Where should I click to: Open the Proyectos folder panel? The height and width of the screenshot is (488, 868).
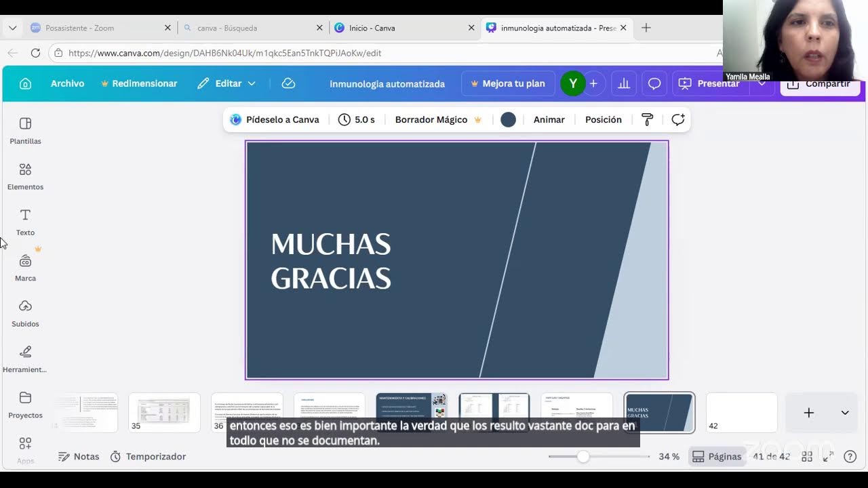point(25,405)
